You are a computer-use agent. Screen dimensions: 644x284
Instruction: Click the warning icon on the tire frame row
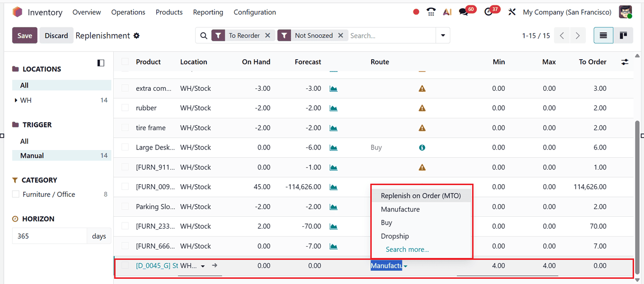click(421, 127)
